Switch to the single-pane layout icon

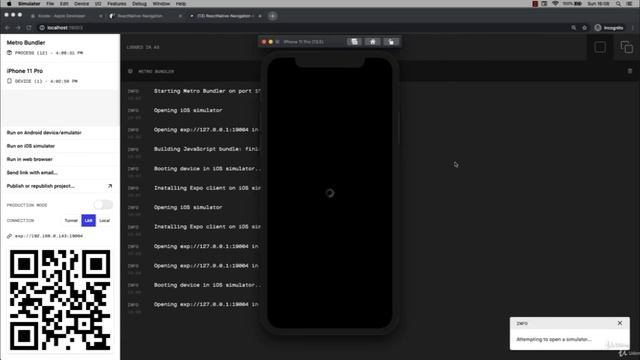pos(600,47)
